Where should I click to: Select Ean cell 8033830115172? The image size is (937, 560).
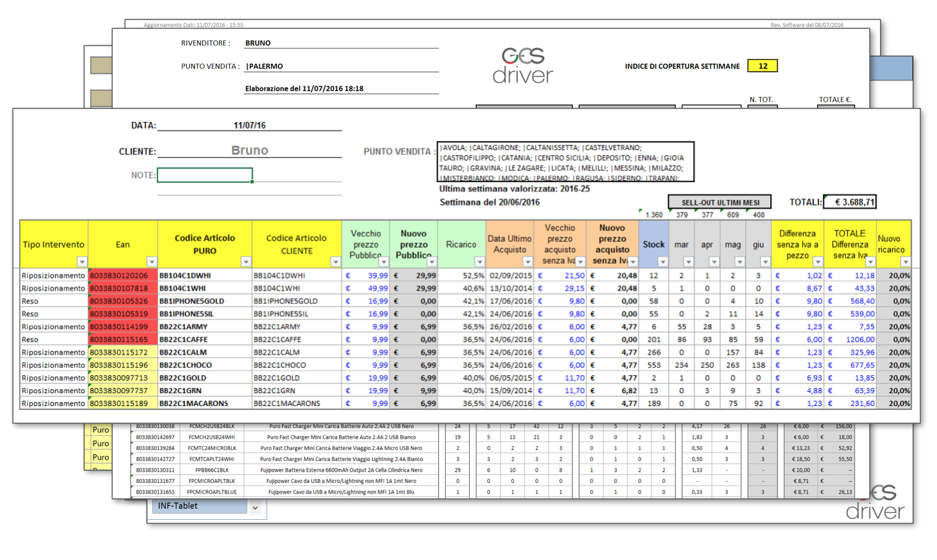123,352
